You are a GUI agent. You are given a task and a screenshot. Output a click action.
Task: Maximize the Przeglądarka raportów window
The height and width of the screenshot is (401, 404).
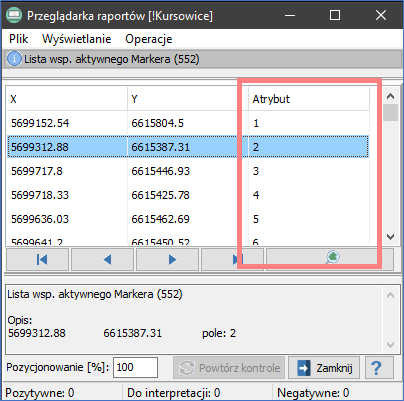pyautogui.click(x=335, y=15)
